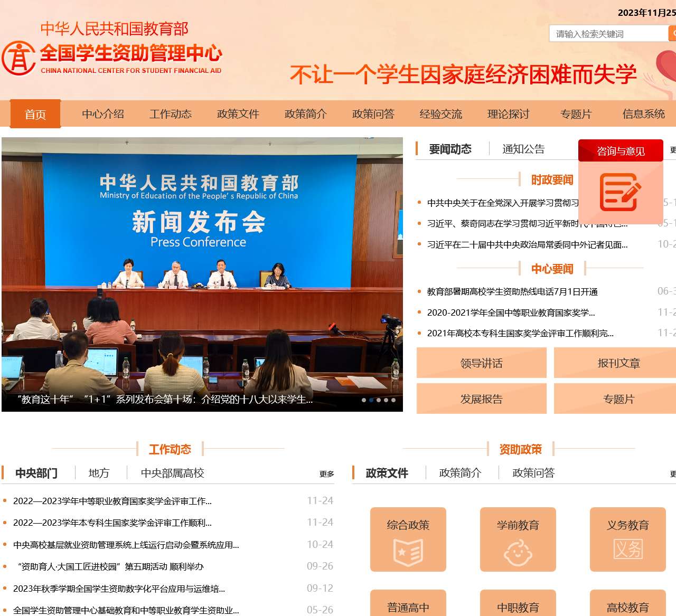The width and height of the screenshot is (676, 616).
Task: Open the 高校教育 policy card
Action: [x=628, y=603]
